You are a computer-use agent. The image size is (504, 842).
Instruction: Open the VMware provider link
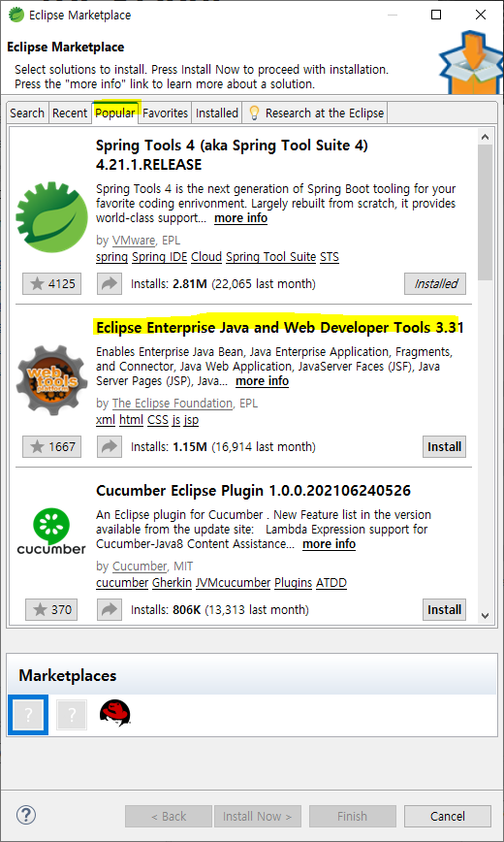click(x=134, y=240)
